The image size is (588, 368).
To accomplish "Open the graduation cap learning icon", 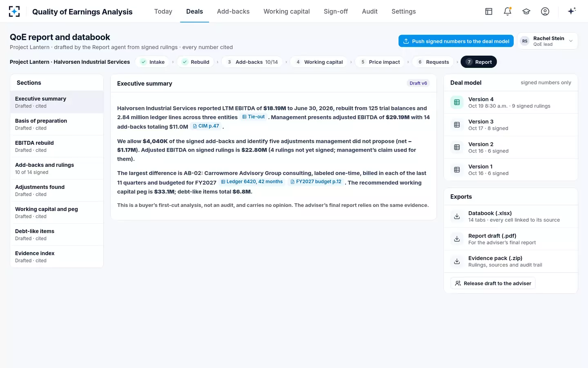I will coord(526,11).
